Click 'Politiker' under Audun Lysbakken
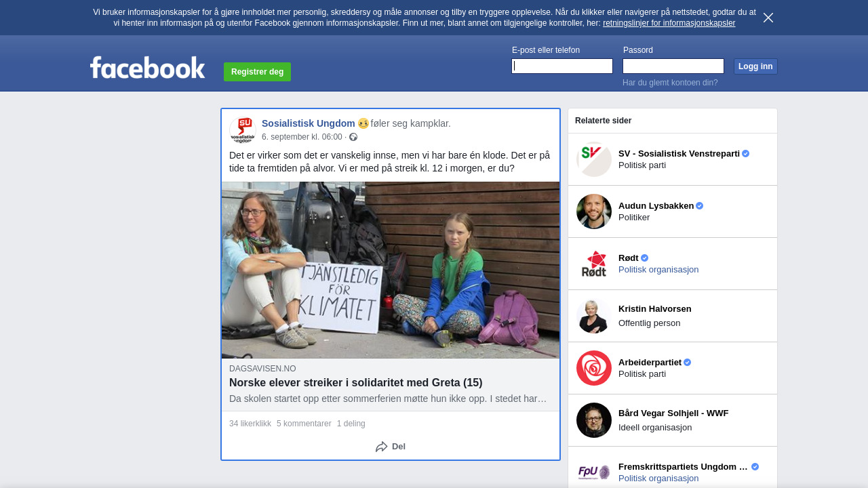Image resolution: width=868 pixels, height=488 pixels. (634, 218)
